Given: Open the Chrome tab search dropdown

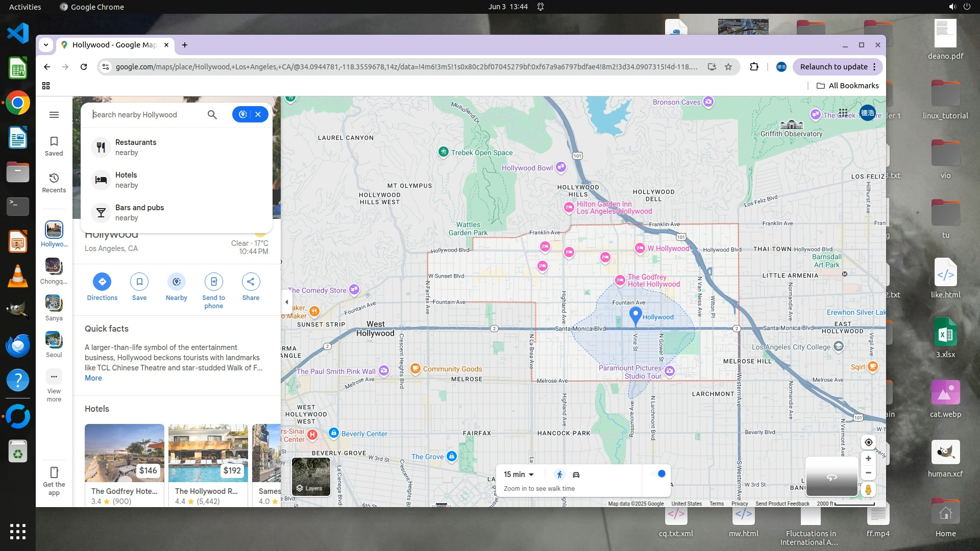Looking at the screenshot, I should [x=46, y=45].
